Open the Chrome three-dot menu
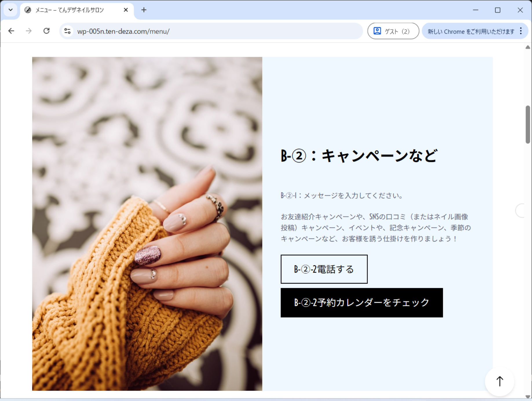This screenshot has width=532, height=401. [521, 31]
